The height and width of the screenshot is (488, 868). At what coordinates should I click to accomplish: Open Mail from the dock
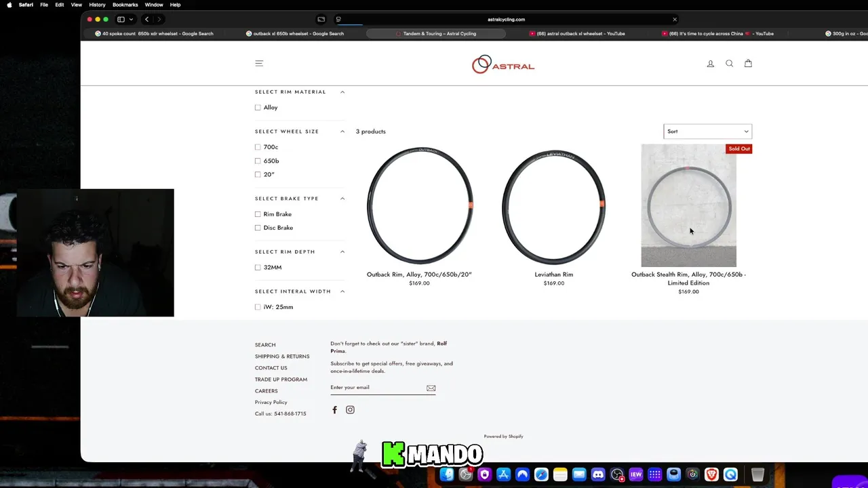[x=579, y=474]
